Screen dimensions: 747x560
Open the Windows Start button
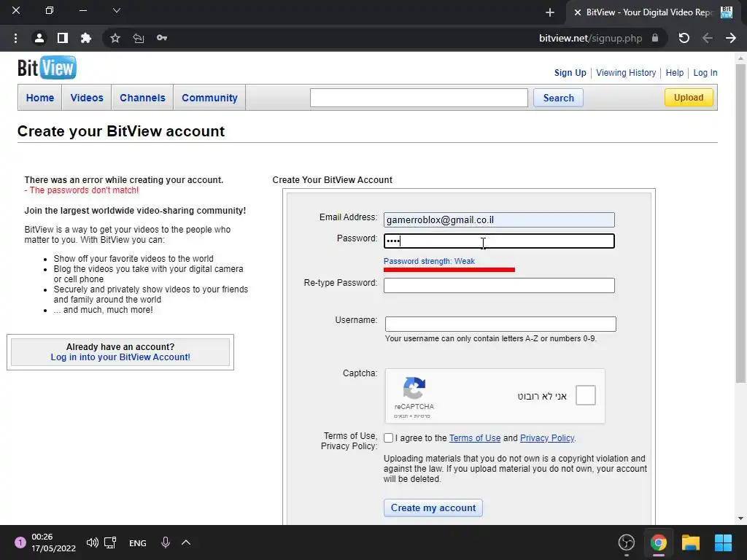point(723,542)
